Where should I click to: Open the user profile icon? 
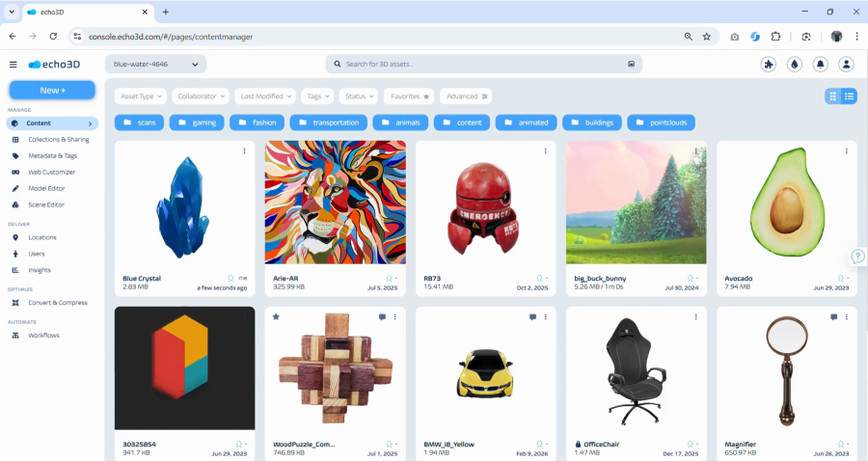[846, 65]
